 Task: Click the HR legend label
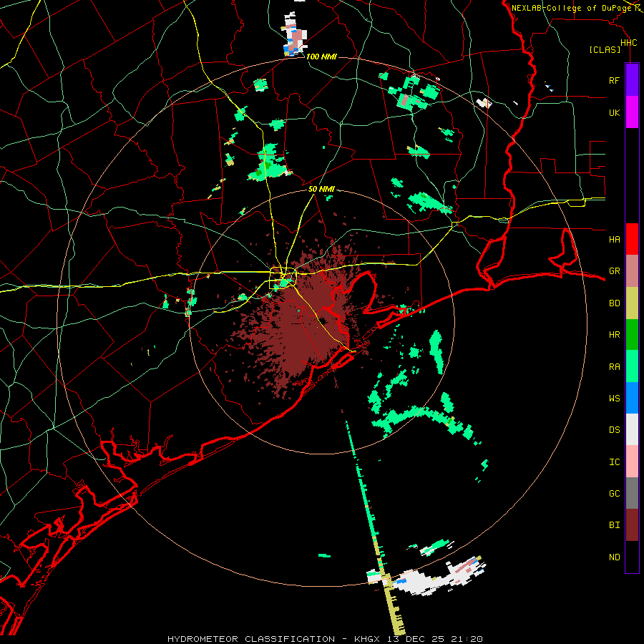point(614,335)
